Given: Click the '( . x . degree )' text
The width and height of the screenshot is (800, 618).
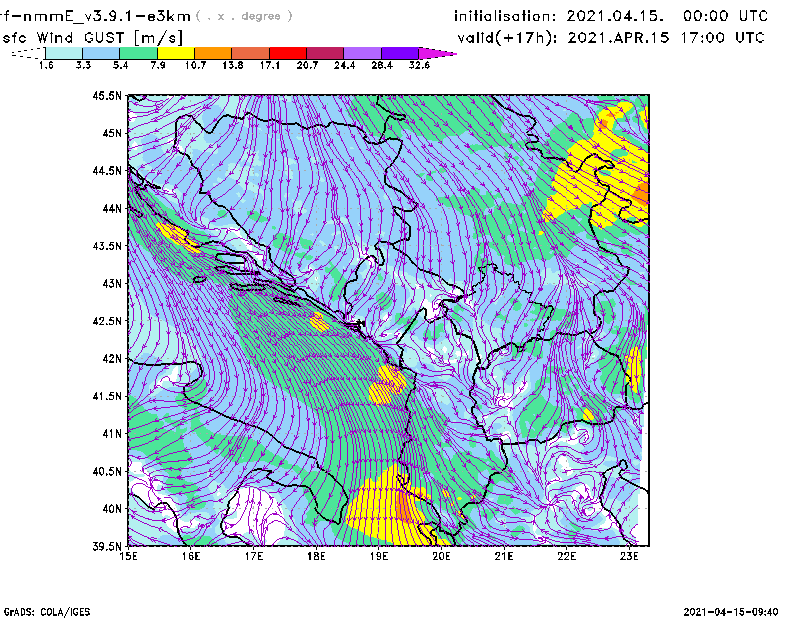Looking at the screenshot, I should click(244, 16).
